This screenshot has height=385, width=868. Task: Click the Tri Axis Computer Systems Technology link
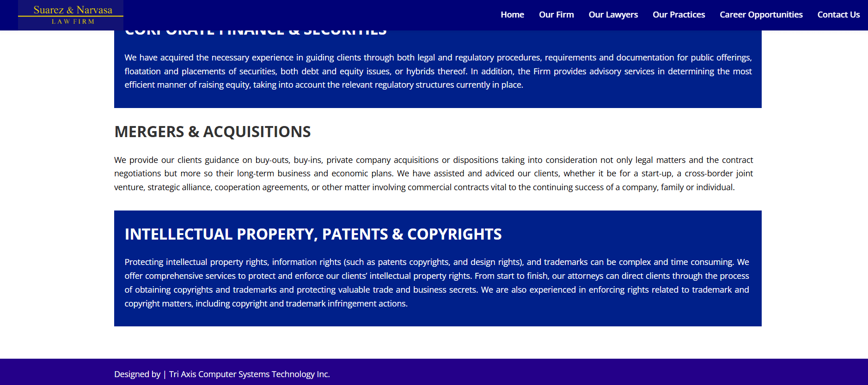[249, 374]
